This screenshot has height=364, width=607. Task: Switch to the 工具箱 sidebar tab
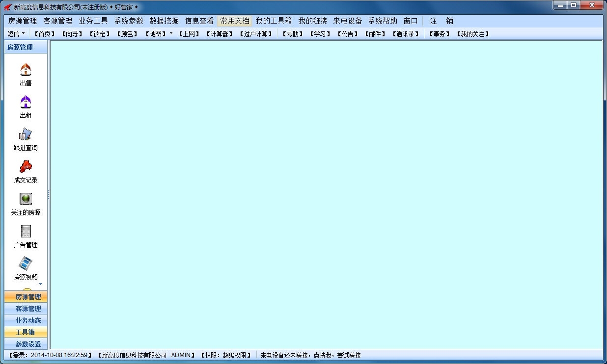point(26,332)
